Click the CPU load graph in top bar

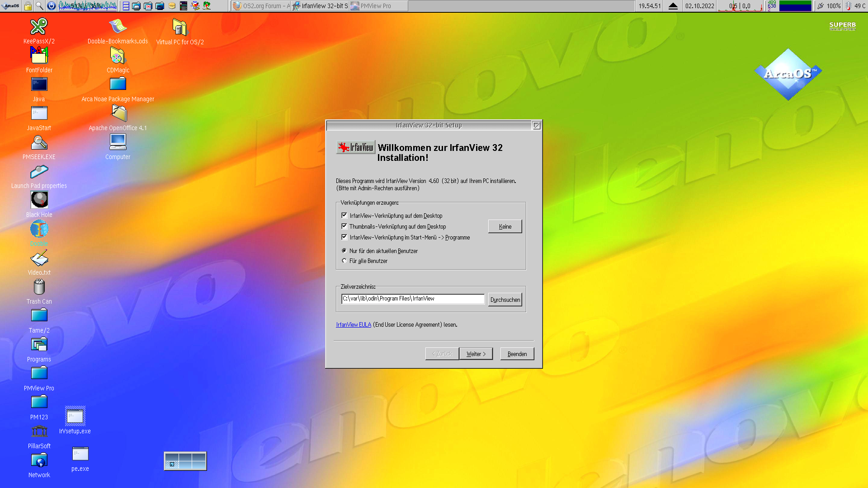point(88,6)
